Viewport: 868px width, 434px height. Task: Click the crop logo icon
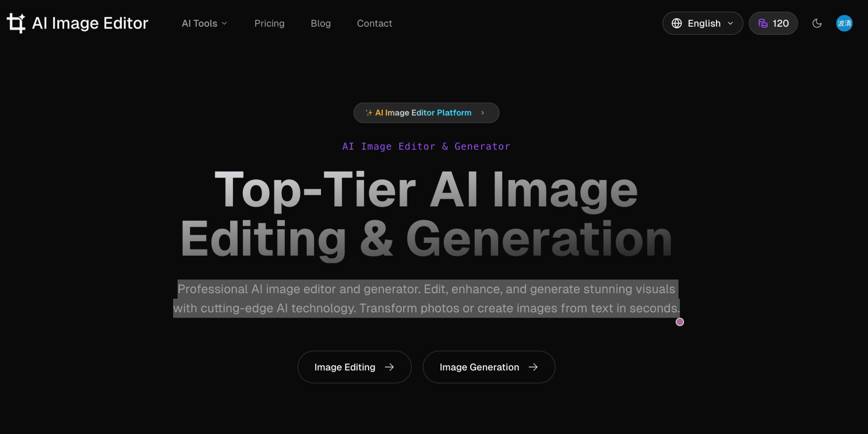tap(16, 23)
